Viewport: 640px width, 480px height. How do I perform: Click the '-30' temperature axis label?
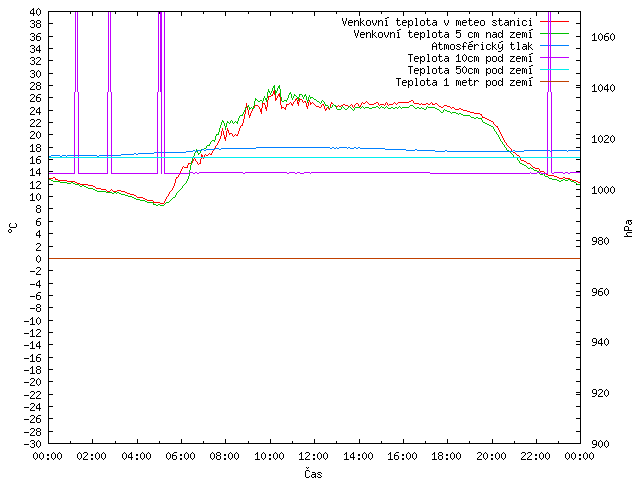tap(33, 444)
